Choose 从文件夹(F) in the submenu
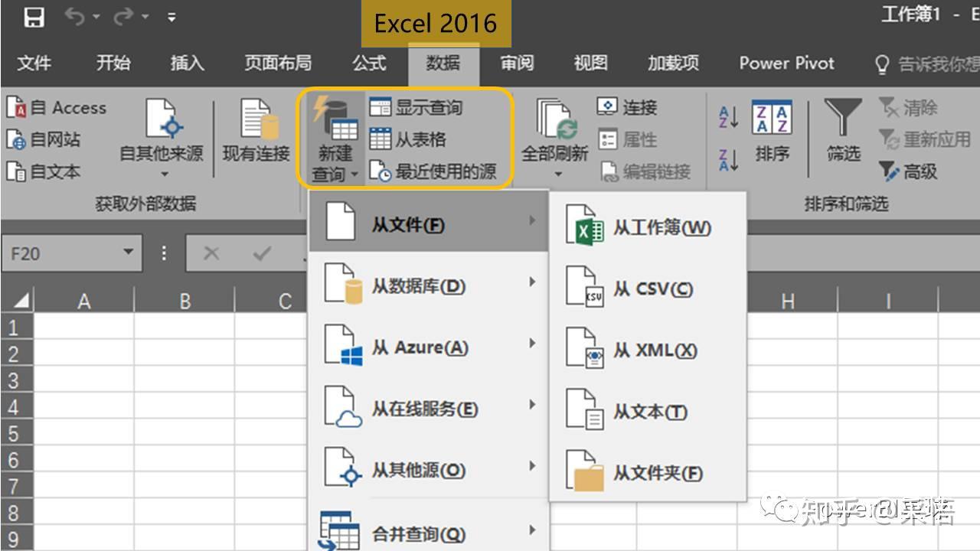Screen dimensions: 980x551 tap(648, 473)
